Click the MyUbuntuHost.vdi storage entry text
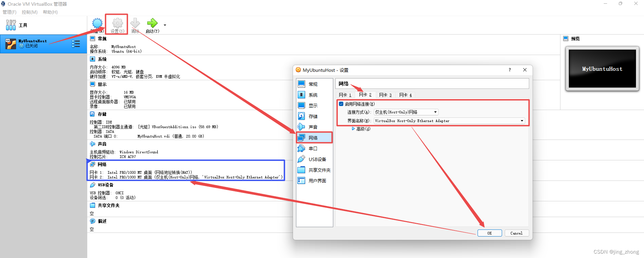Viewport: 644px width, 258px height. pyautogui.click(x=171, y=136)
